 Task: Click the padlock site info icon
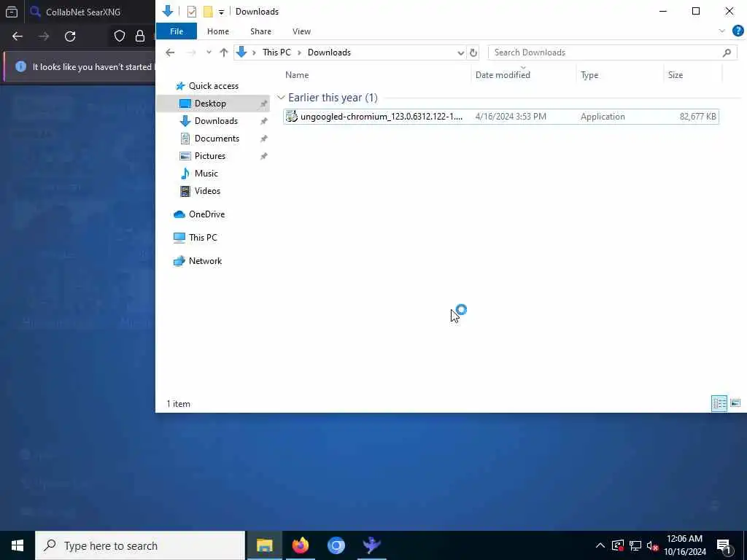coord(140,36)
